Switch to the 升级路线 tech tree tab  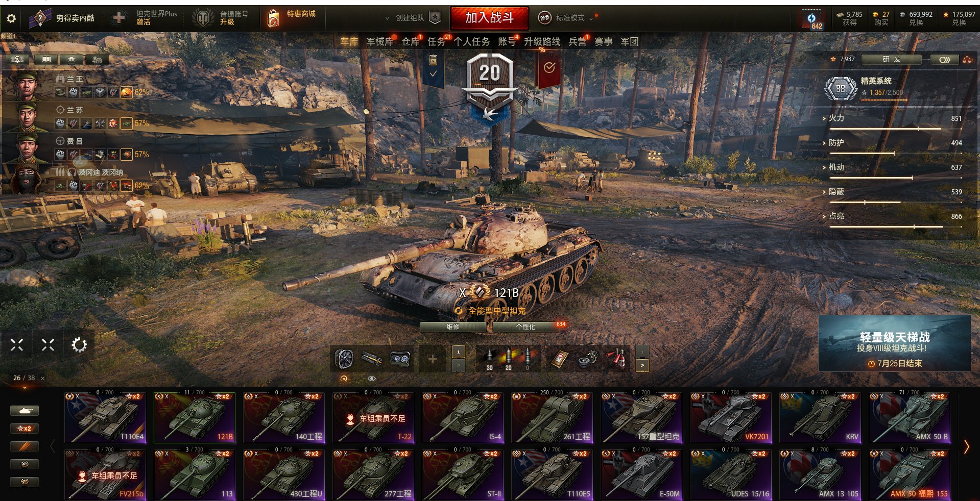542,42
